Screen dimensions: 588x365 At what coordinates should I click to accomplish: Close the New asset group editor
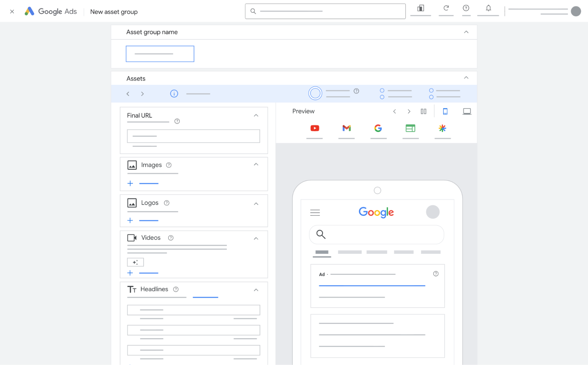(x=12, y=12)
